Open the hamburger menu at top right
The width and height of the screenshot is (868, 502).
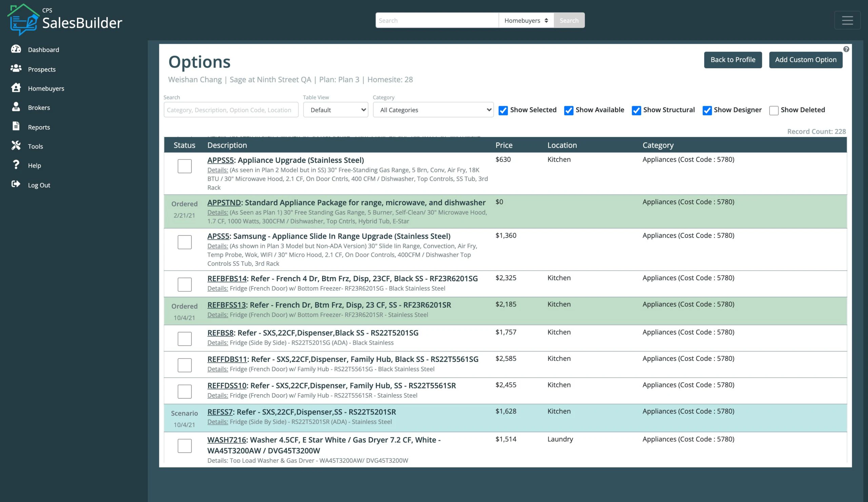(x=847, y=20)
